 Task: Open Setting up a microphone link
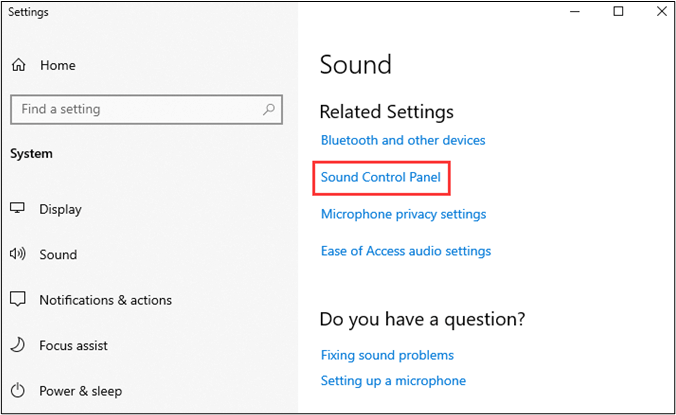(x=393, y=381)
